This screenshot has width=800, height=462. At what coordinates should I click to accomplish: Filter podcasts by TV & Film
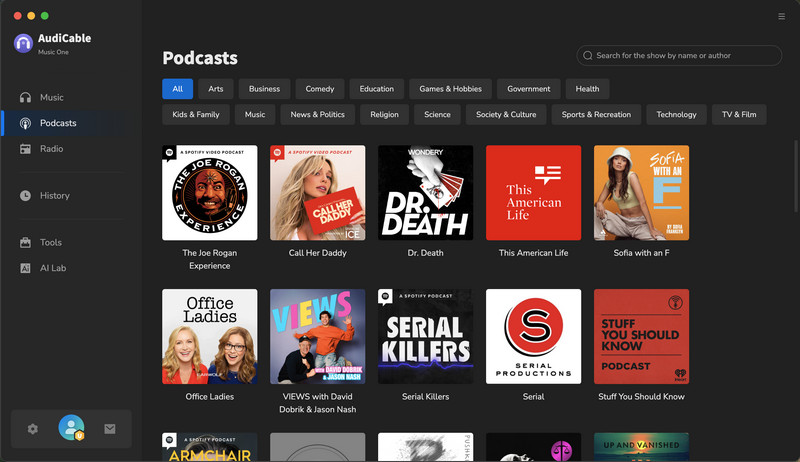pos(739,115)
